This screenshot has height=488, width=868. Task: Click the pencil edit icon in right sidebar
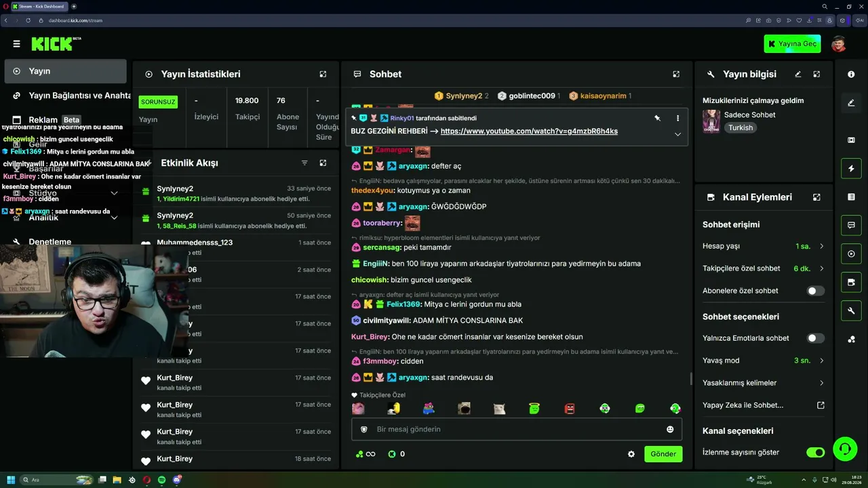[x=851, y=103]
